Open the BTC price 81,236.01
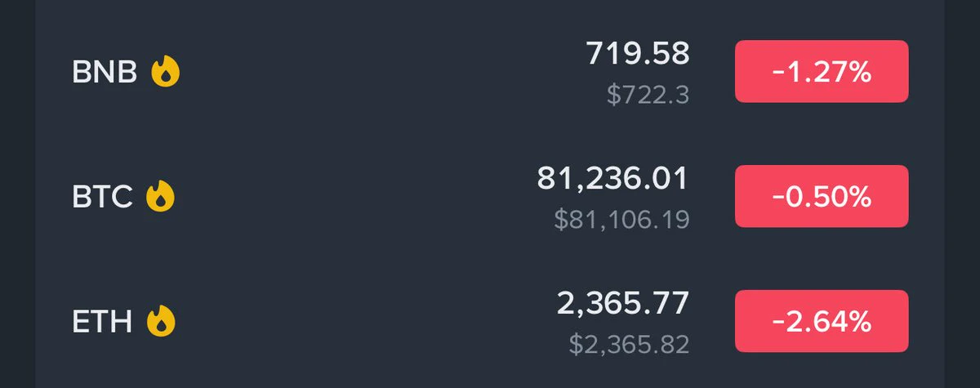 [613, 179]
